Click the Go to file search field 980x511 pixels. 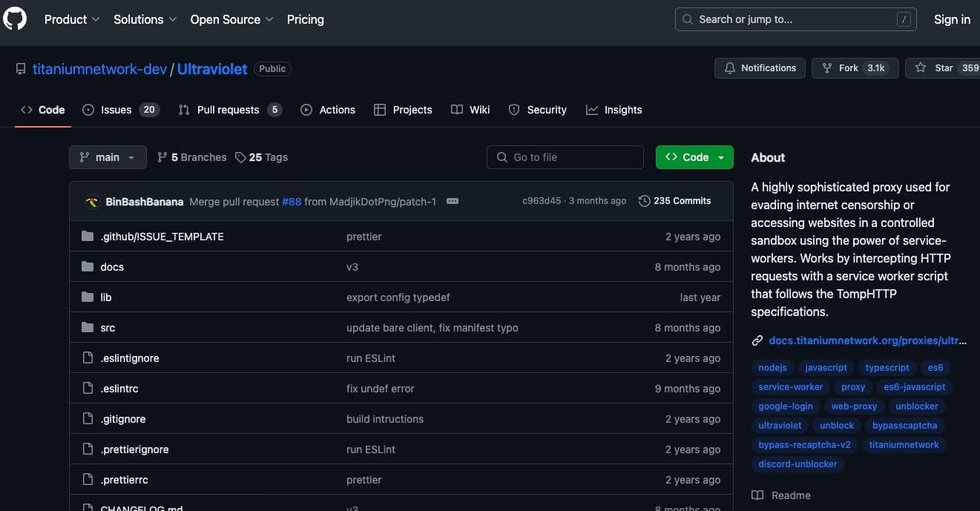565,157
